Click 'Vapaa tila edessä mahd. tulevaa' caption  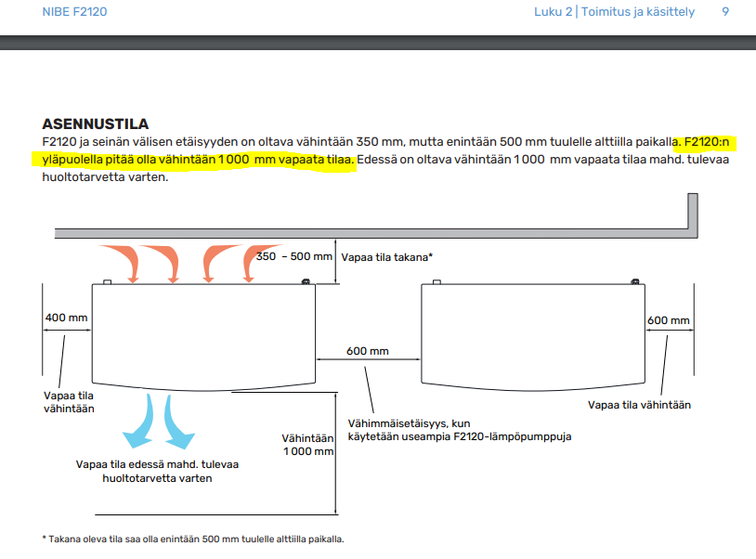(157, 465)
